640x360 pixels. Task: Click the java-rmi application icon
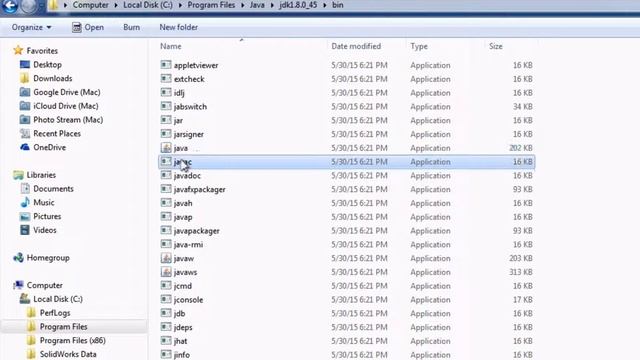166,244
